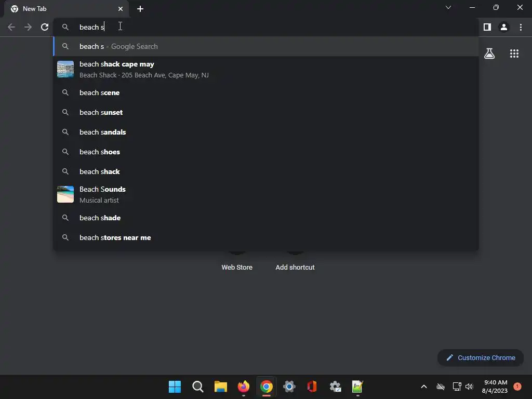Pick the 'beach sunset' suggestion
Viewport: 532px width, 399px height.
pos(266,112)
